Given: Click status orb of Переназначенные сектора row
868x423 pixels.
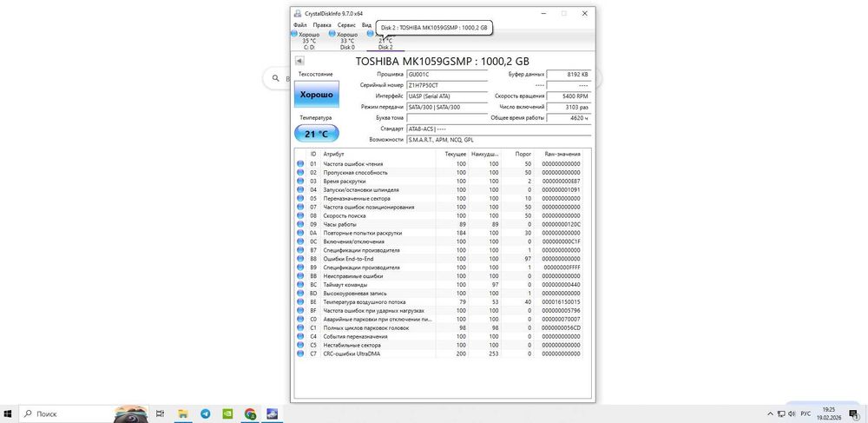Looking at the screenshot, I should click(300, 198).
